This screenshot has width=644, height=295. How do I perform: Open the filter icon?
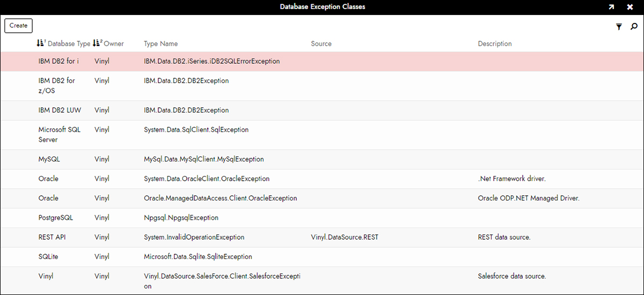click(x=619, y=26)
